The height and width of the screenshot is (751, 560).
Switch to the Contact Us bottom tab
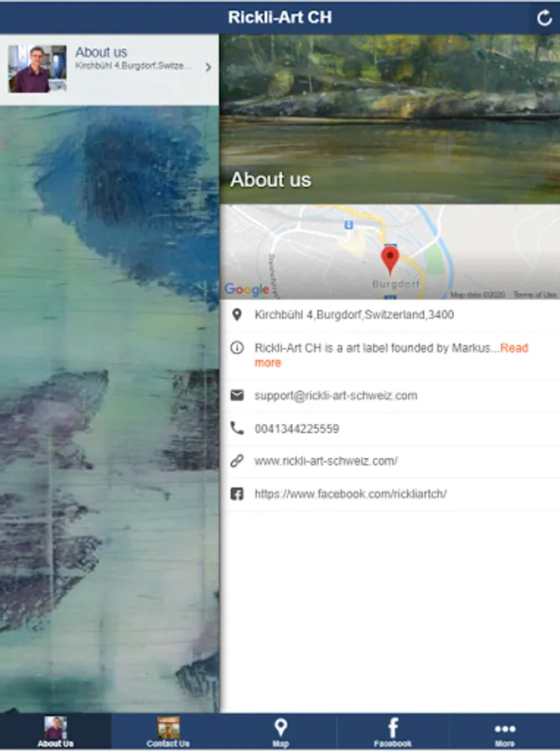[x=168, y=732]
